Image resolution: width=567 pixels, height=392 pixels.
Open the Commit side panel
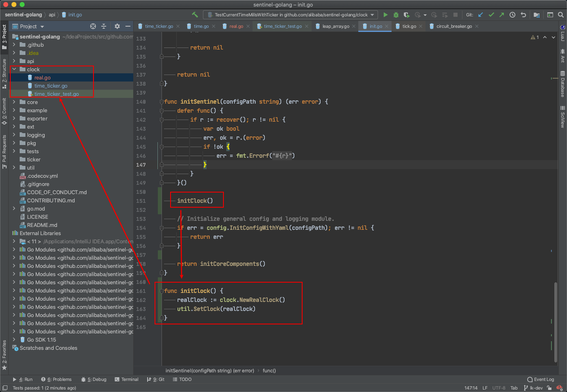click(x=5, y=111)
